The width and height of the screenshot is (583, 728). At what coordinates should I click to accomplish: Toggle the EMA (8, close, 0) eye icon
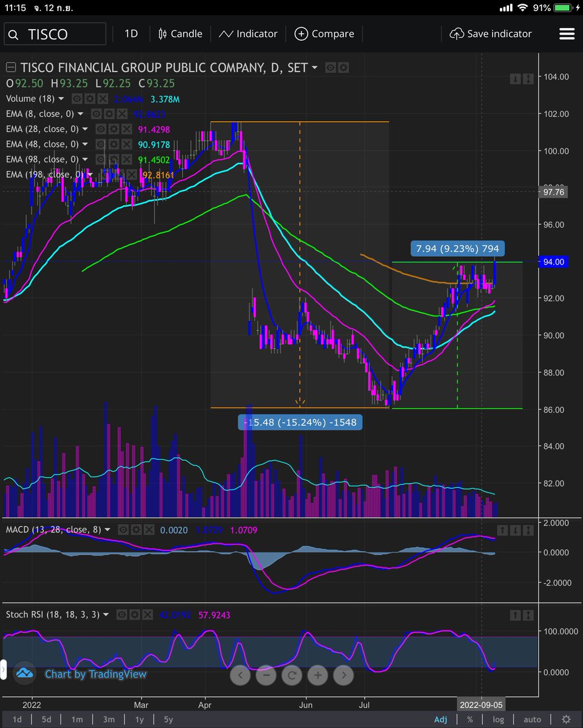tap(96, 113)
